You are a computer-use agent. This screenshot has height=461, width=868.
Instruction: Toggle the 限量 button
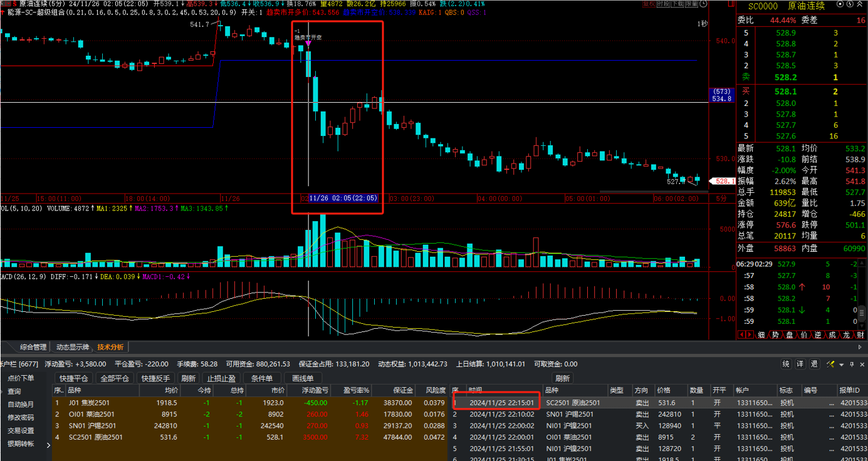point(691,4)
